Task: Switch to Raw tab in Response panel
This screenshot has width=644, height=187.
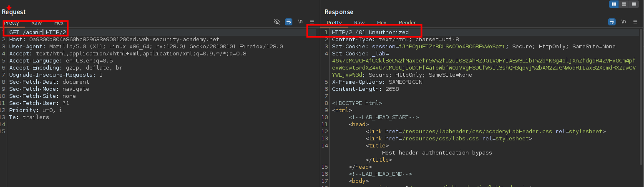Action: [x=360, y=23]
